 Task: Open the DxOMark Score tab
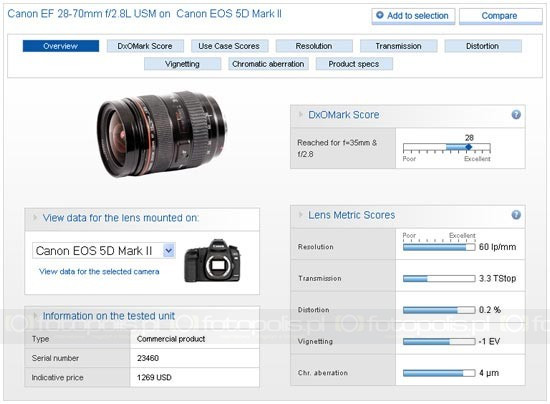(145, 46)
